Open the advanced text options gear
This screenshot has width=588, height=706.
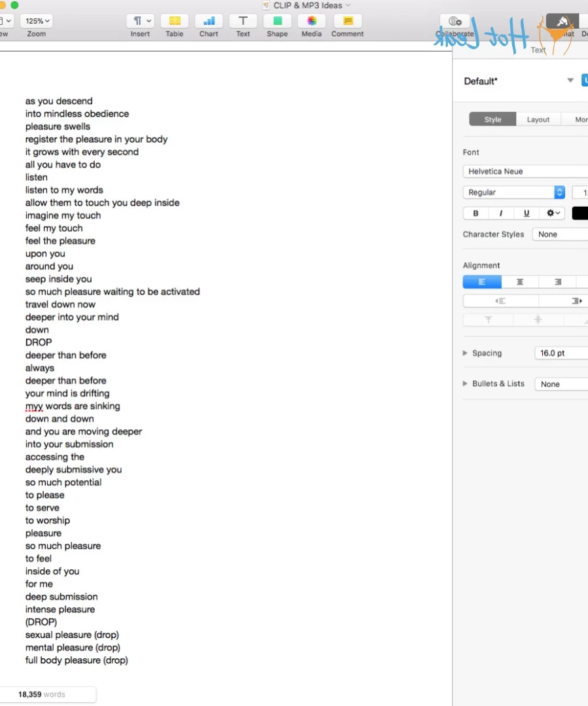click(553, 213)
